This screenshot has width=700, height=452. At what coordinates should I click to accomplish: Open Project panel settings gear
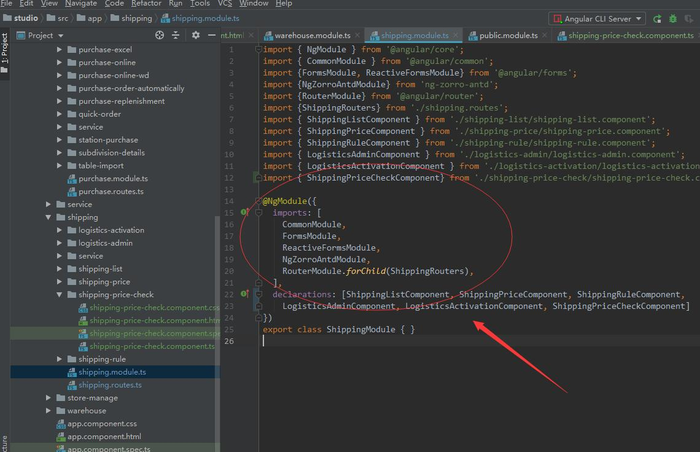[x=196, y=35]
